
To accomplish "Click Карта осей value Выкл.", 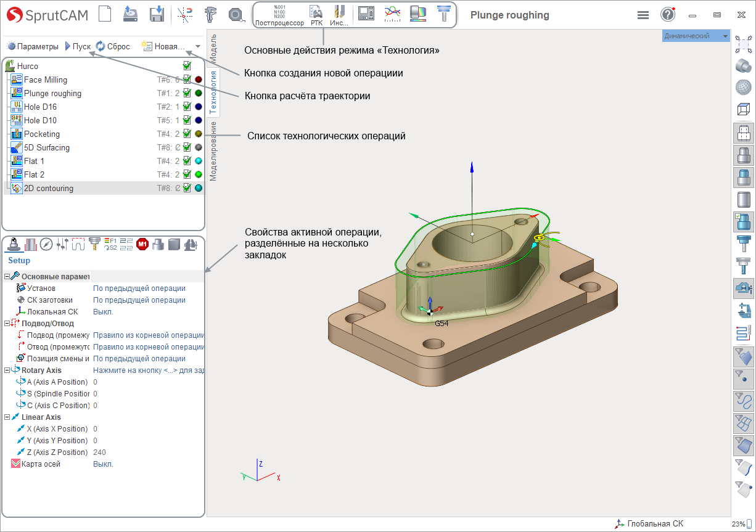I will pyautogui.click(x=103, y=464).
